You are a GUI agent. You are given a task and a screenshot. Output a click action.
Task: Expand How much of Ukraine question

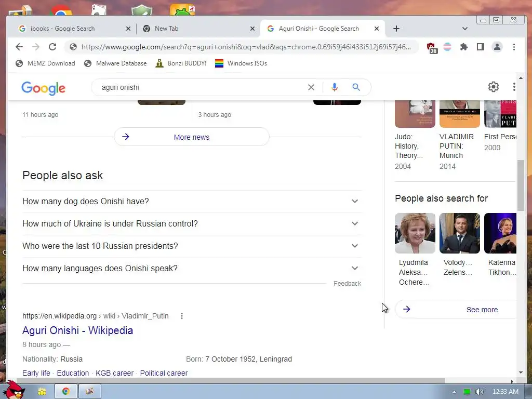pos(192,223)
